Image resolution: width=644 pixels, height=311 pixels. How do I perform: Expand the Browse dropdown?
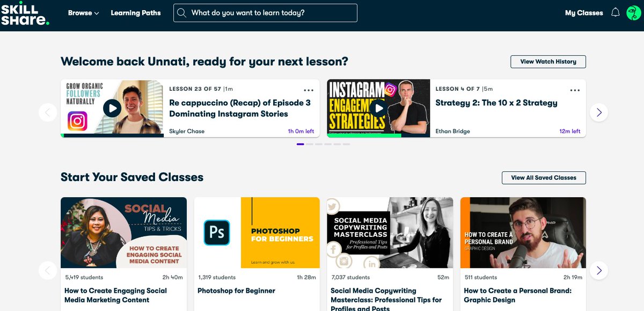tap(83, 13)
